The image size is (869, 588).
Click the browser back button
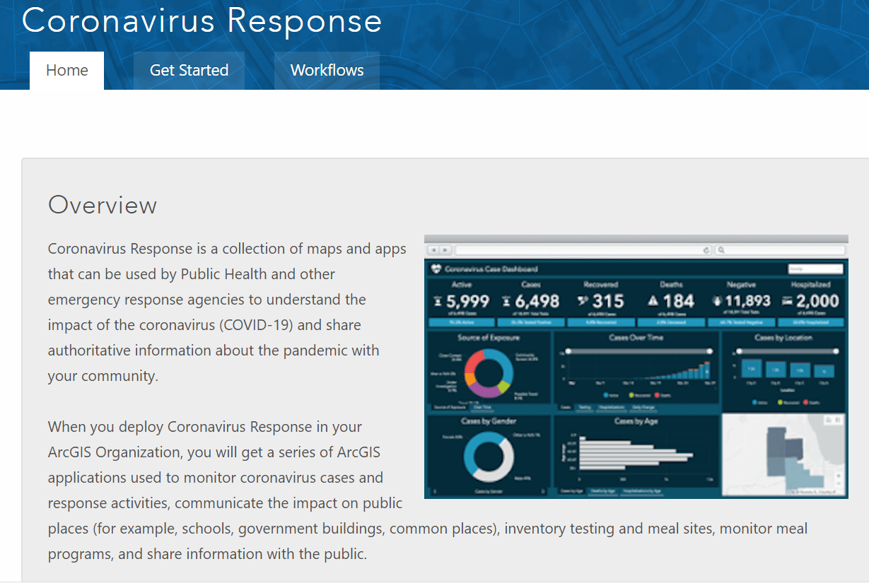coord(433,250)
